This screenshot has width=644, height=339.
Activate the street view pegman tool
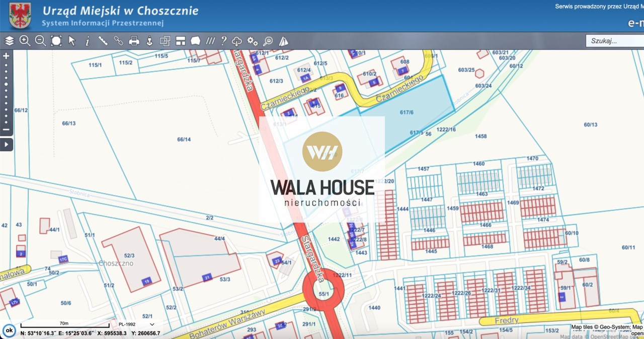[x=149, y=41]
